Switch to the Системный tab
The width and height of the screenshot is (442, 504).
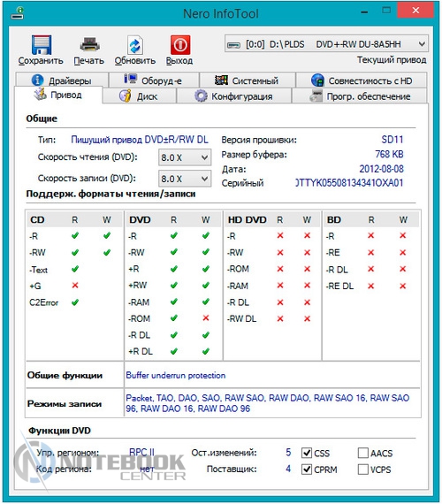[248, 80]
